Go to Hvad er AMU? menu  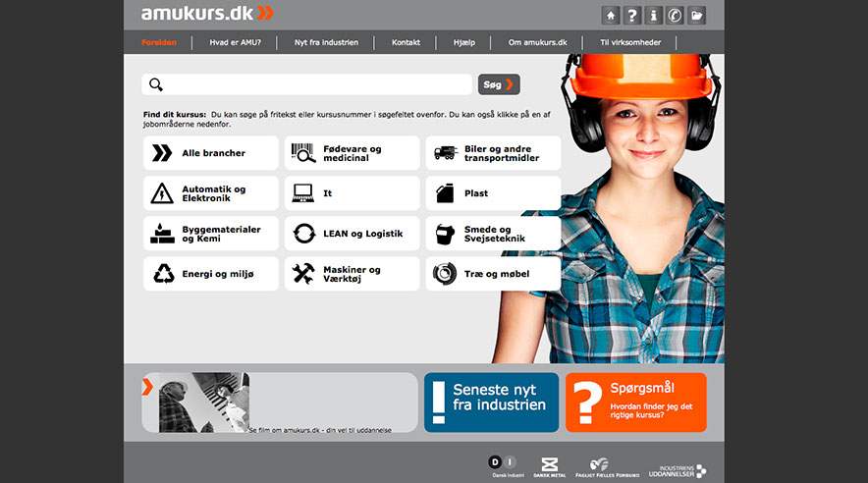pos(235,42)
